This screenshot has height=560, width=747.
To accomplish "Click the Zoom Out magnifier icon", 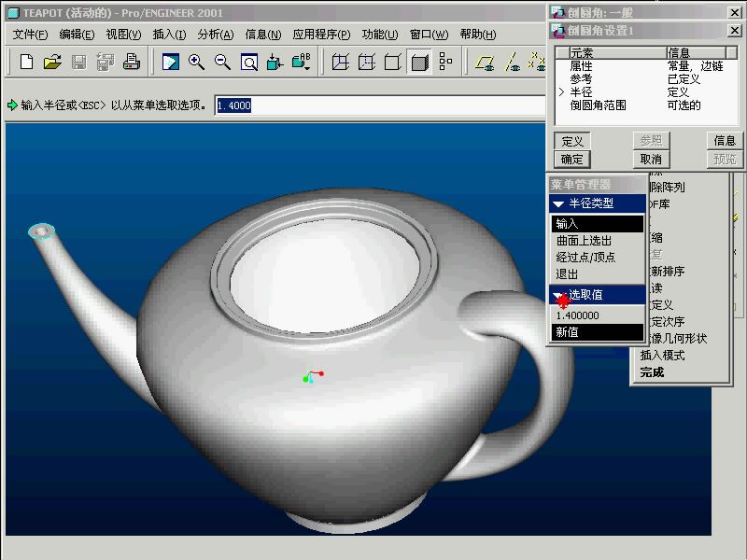I will [222, 63].
